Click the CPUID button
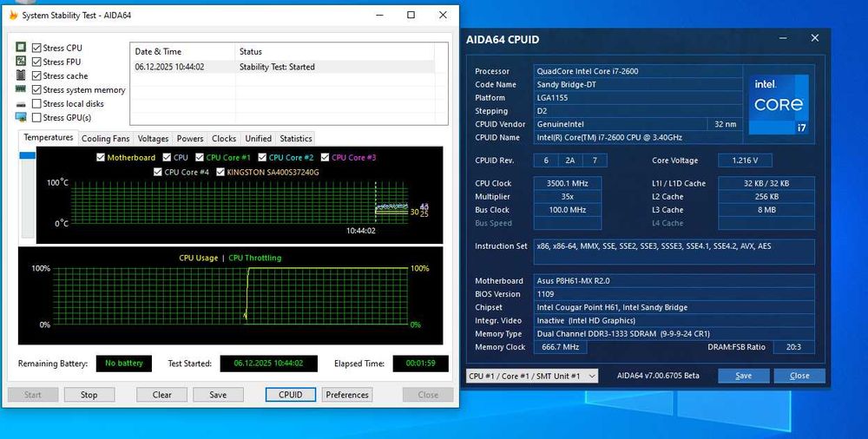The height and width of the screenshot is (439, 868). click(x=291, y=395)
